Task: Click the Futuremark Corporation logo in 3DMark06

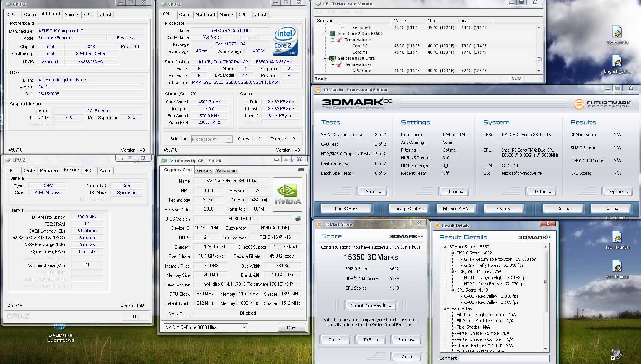Action: (602, 104)
